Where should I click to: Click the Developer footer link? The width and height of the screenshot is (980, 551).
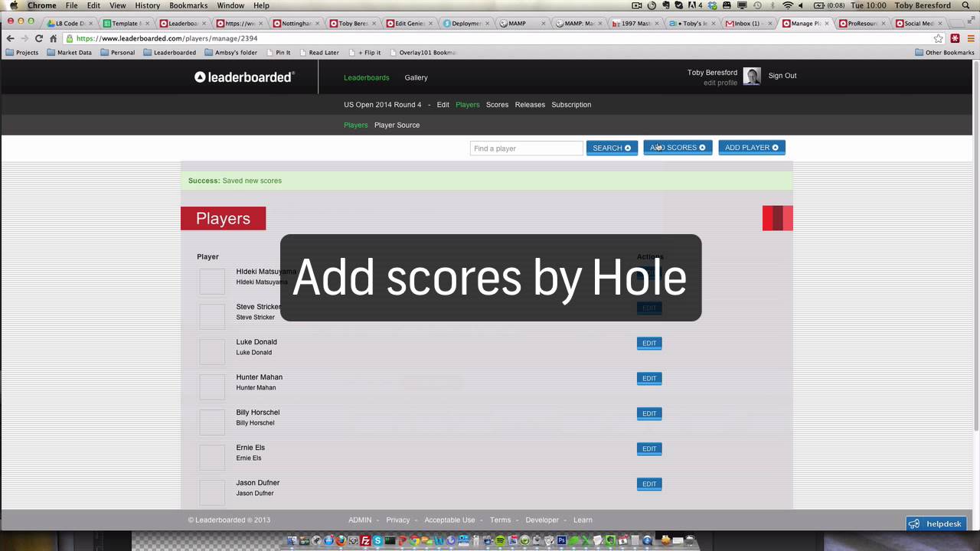542,520
